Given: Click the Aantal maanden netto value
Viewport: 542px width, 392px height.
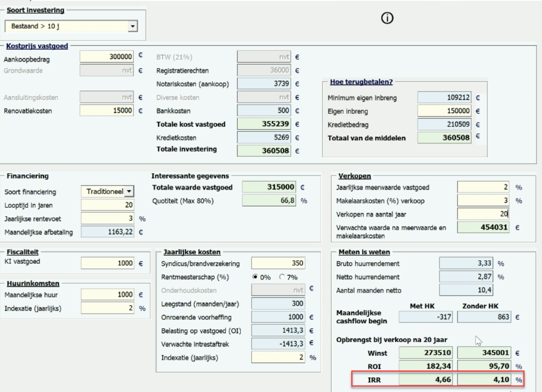Looking at the screenshot, I should tap(466, 290).
